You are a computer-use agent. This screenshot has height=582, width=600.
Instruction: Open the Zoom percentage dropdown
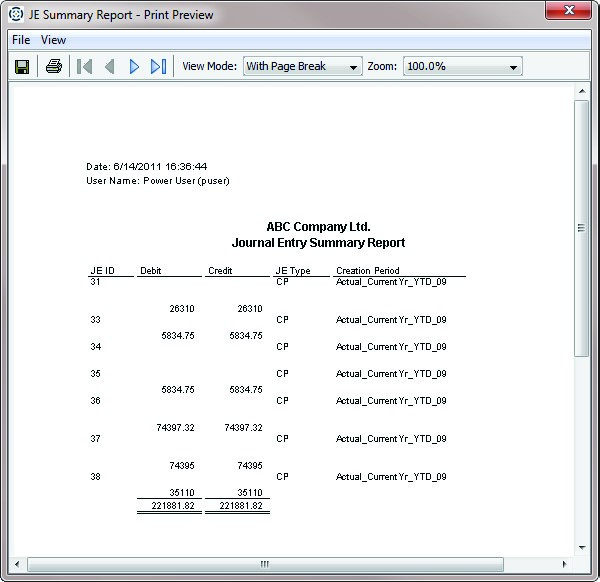[462, 66]
